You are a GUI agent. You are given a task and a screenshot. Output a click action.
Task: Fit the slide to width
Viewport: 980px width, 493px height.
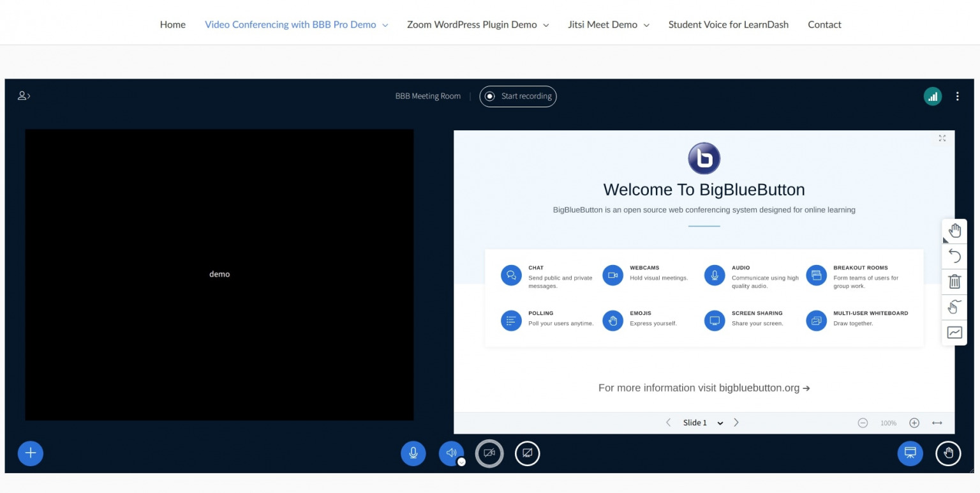[937, 423]
